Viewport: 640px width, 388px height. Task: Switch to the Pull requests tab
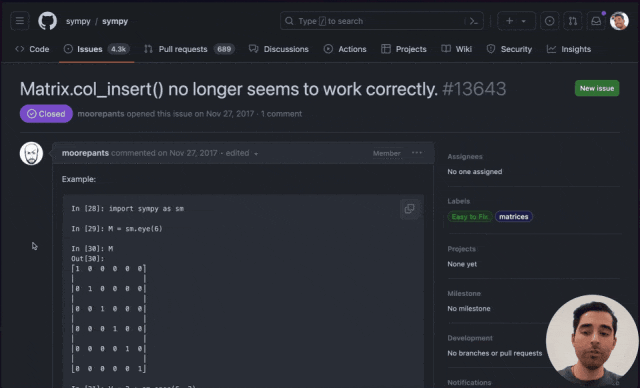[189, 49]
